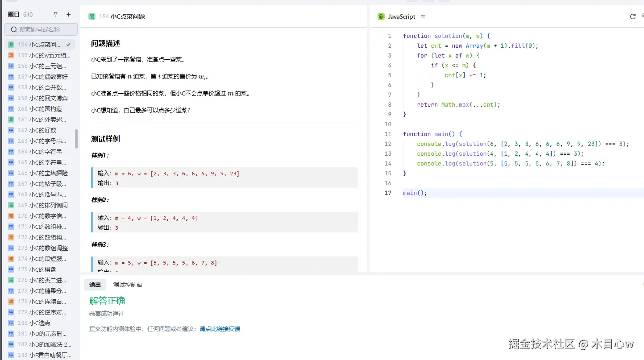Click code line 17 with main() call

pos(415,193)
